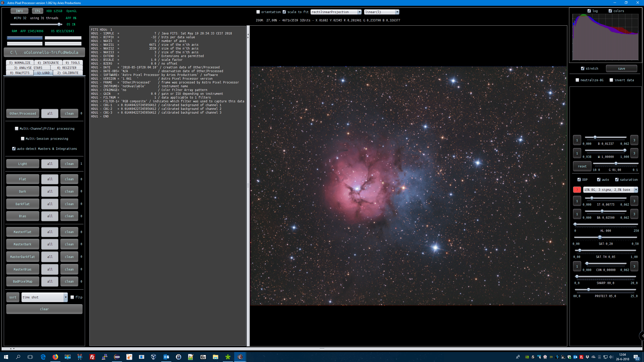
Task: Click the MasterDark load button
Action: pyautogui.click(x=23, y=244)
